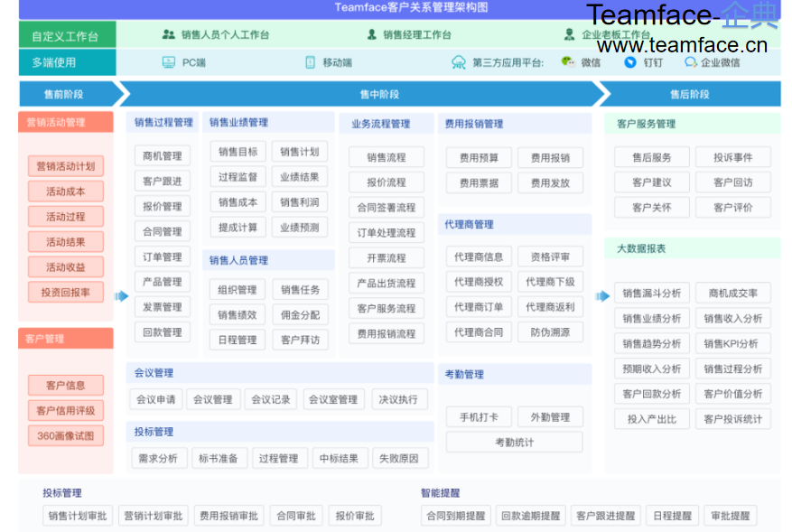Click arrow between 营销活动 and 销售过程管理
Viewport: 792px width, 532px height.
121,295
